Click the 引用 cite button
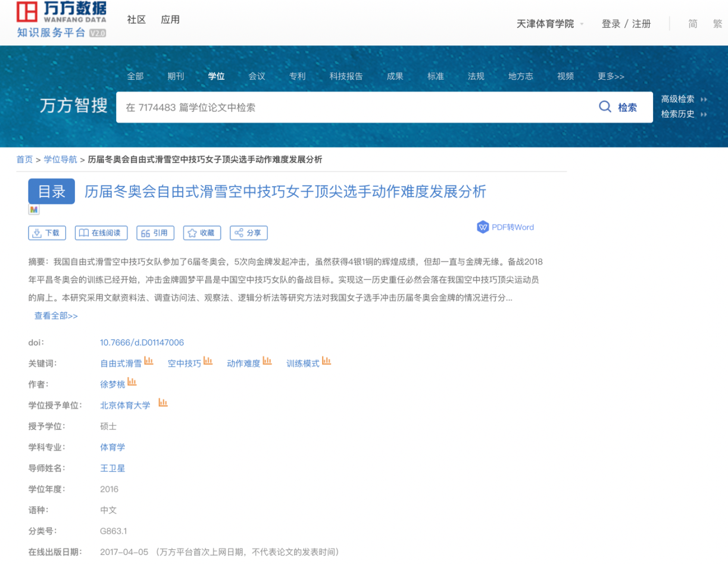The width and height of the screenshot is (728, 564). (155, 233)
